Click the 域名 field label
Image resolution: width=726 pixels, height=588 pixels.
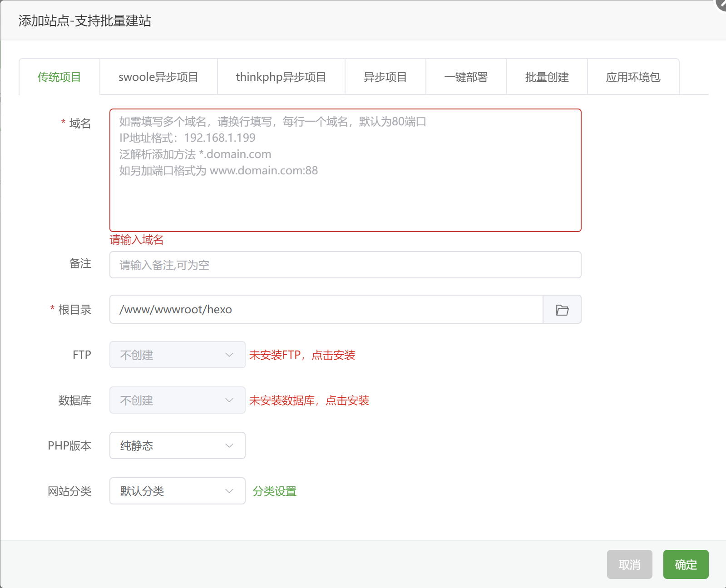pyautogui.click(x=80, y=124)
